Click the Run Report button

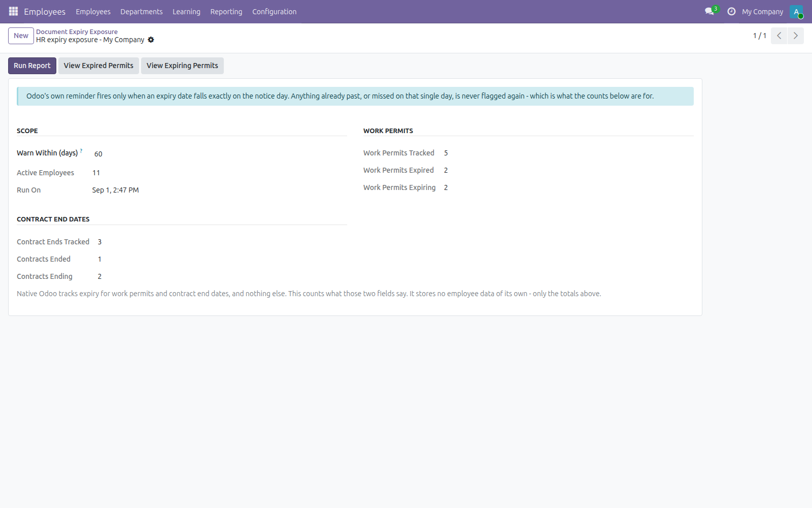click(32, 66)
